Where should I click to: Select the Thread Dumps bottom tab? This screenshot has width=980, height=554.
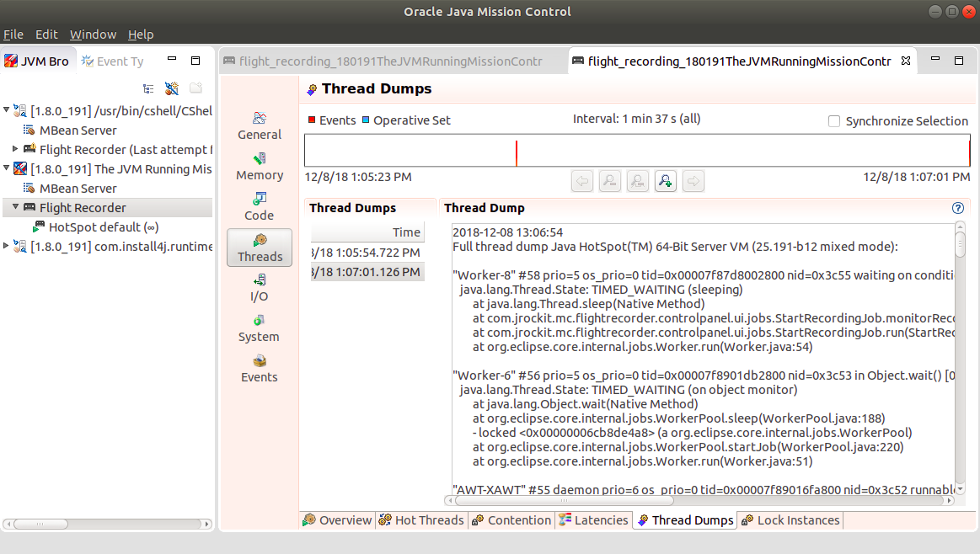(686, 520)
